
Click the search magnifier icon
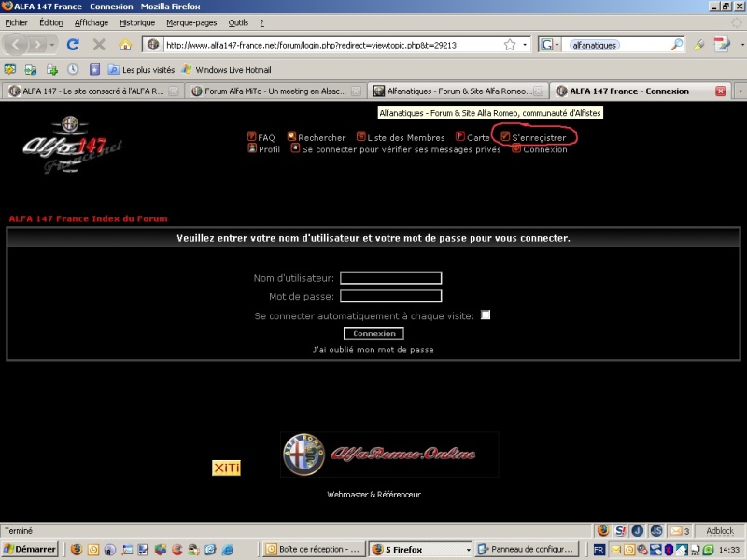point(677,44)
